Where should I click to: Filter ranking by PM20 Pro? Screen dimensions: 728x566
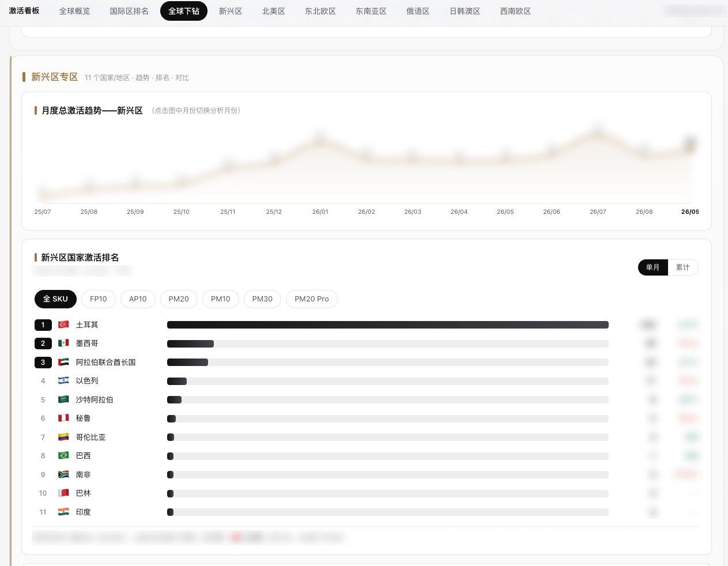point(312,299)
